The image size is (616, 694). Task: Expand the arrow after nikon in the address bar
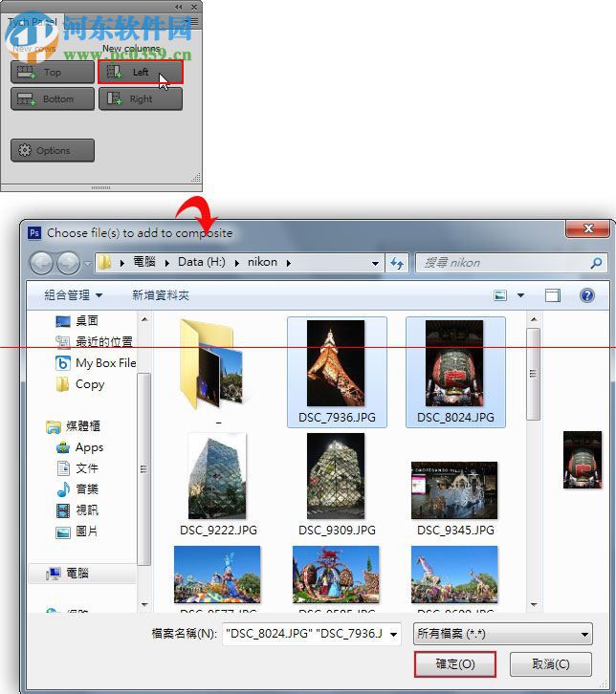click(288, 263)
